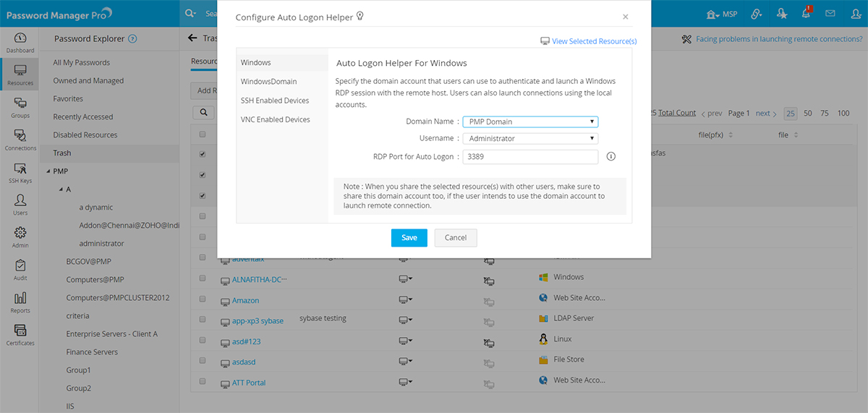Open the Username dropdown showing Administrator

(x=530, y=138)
